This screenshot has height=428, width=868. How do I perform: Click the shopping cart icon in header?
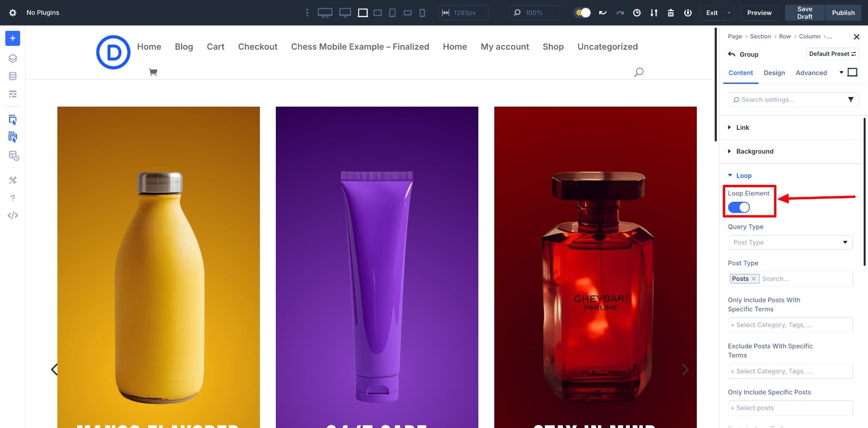(x=153, y=72)
